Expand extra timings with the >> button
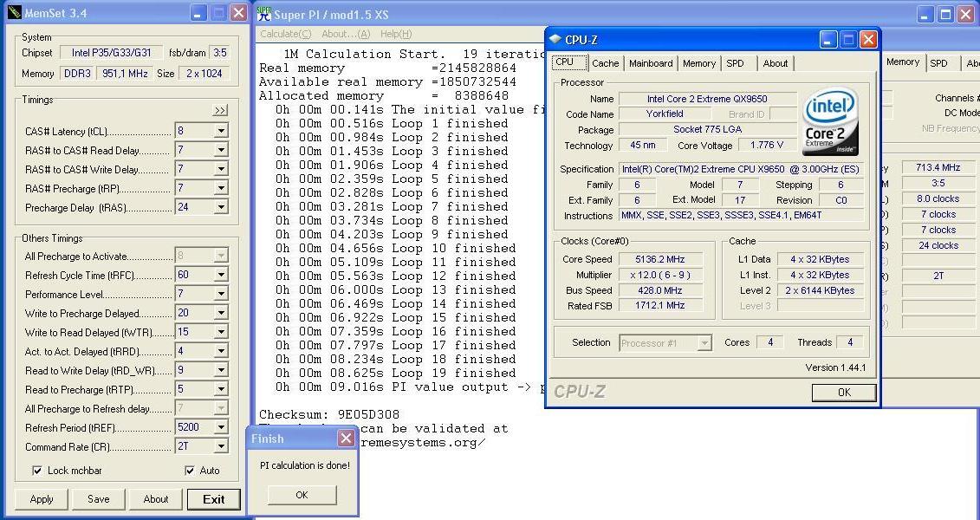Screen dimensions: 980x520 [x=220, y=111]
